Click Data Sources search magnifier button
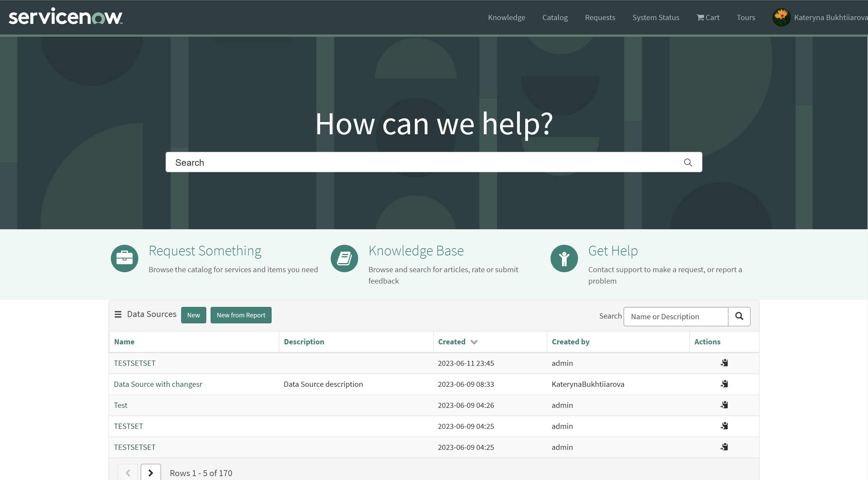 coord(739,316)
